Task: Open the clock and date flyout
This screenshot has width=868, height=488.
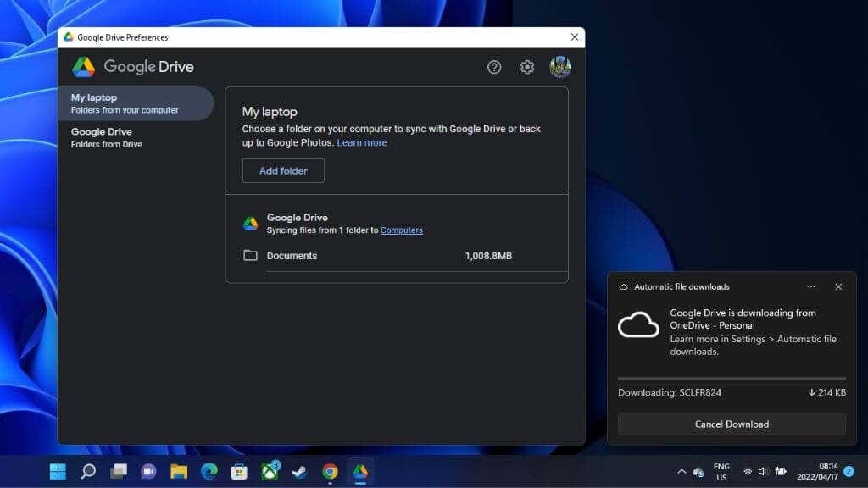Action: pyautogui.click(x=817, y=471)
